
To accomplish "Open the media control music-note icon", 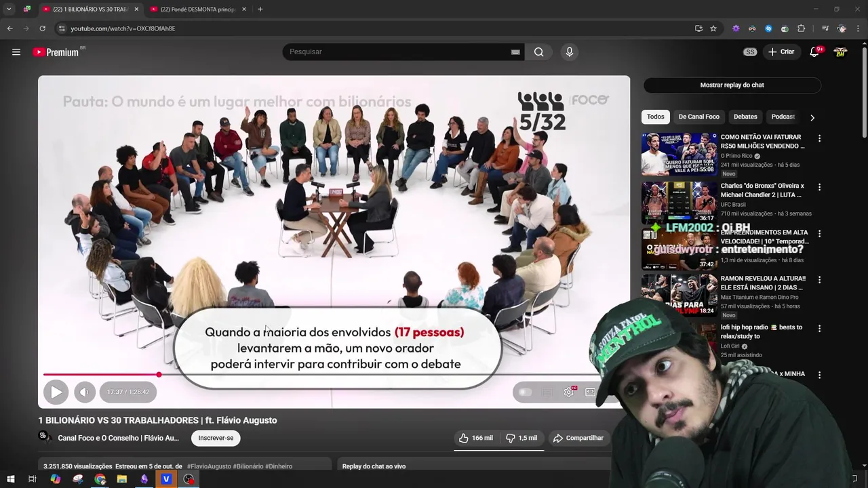I will click(x=825, y=28).
